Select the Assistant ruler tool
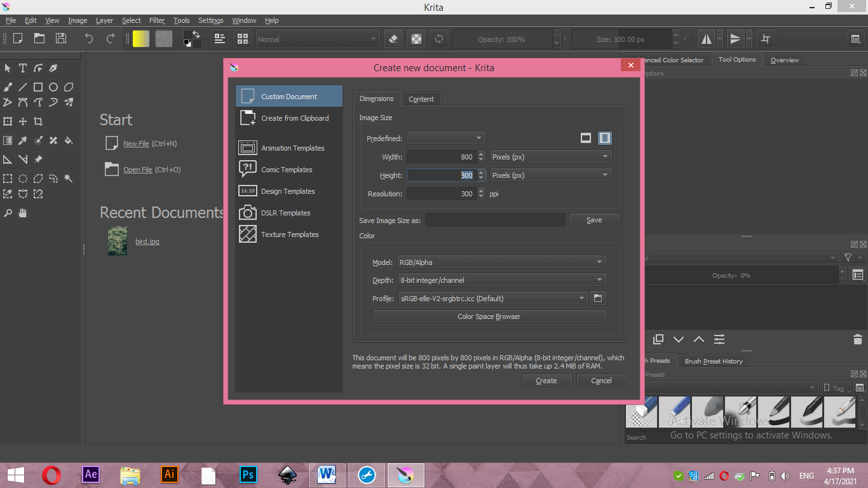Viewport: 868px width, 488px height. pyautogui.click(x=8, y=159)
